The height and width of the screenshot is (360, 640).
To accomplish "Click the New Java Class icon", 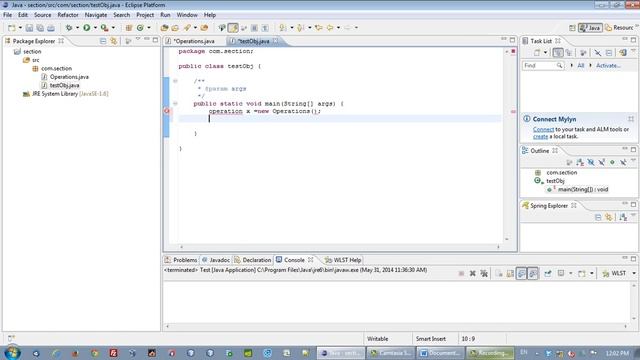I will [140, 28].
